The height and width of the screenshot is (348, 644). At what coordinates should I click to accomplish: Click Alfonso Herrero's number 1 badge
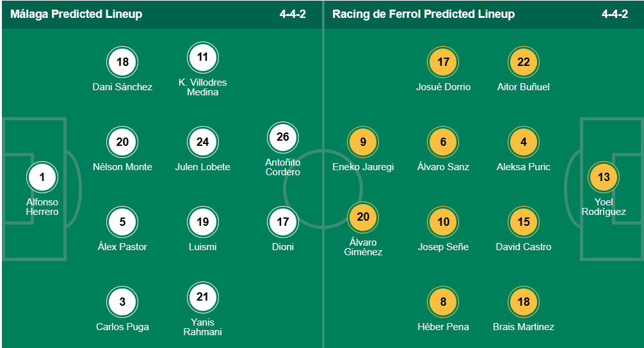(42, 177)
